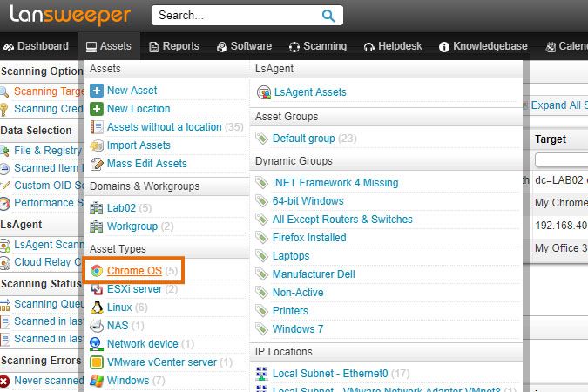Open the VMware vCenter server link
Image resolution: width=588 pixels, height=392 pixels.
click(162, 362)
